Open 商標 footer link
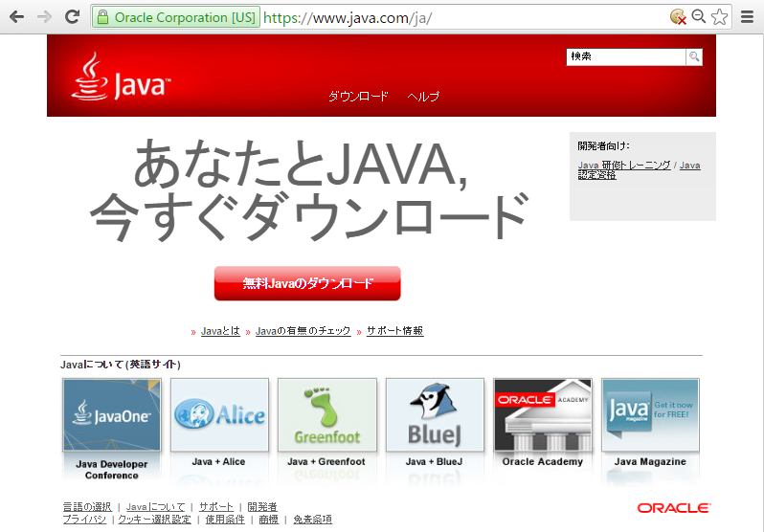The height and width of the screenshot is (532, 764). [268, 520]
